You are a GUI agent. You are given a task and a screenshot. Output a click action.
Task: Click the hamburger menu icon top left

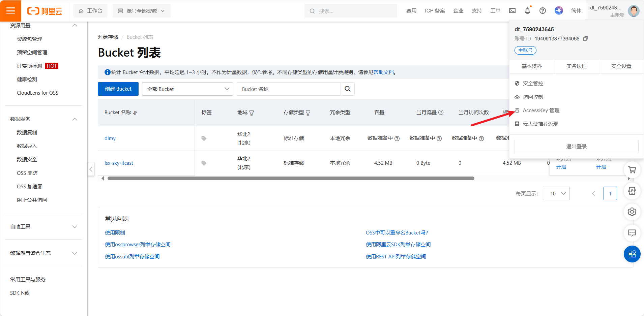(x=11, y=10)
